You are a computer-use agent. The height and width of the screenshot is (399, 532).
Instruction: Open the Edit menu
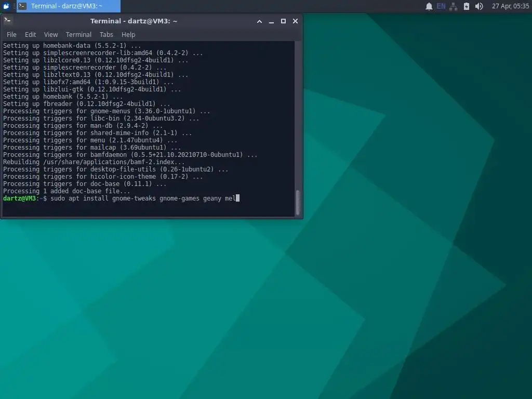[x=30, y=35]
